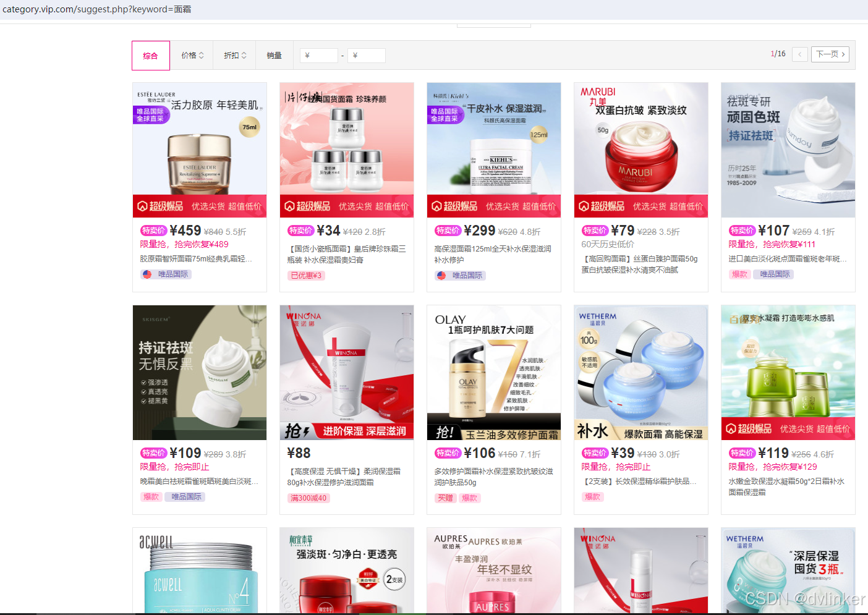Open Estee Lauder 活力胶原 cream thumbnail
Image resolution: width=868 pixels, height=615 pixels.
(200, 150)
